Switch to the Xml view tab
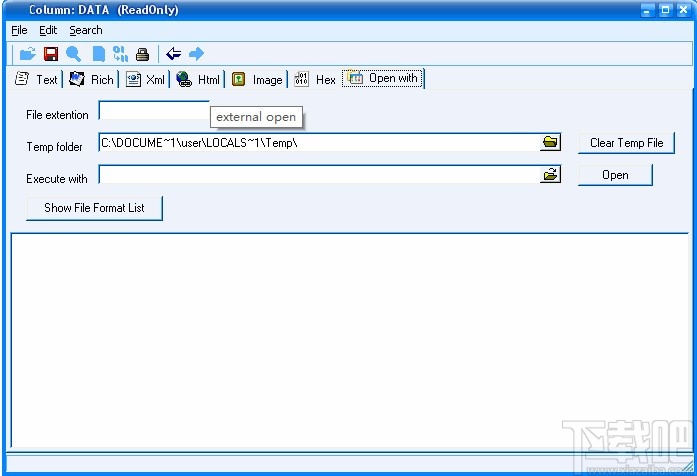 (145, 80)
